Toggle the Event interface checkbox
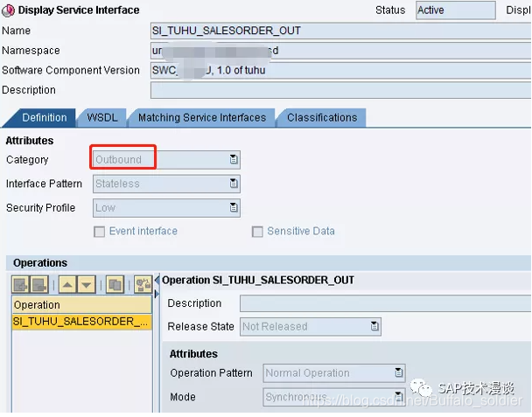532x417 pixels. [x=99, y=232]
